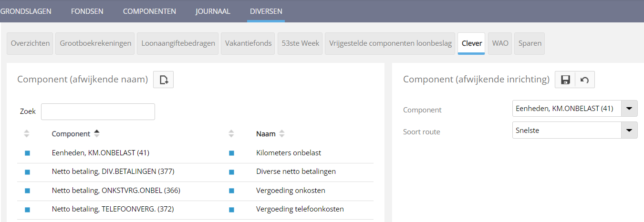Viewport: 644px width, 222px height.
Task: Click the sort arrows left of Naam
Action: pos(231,134)
